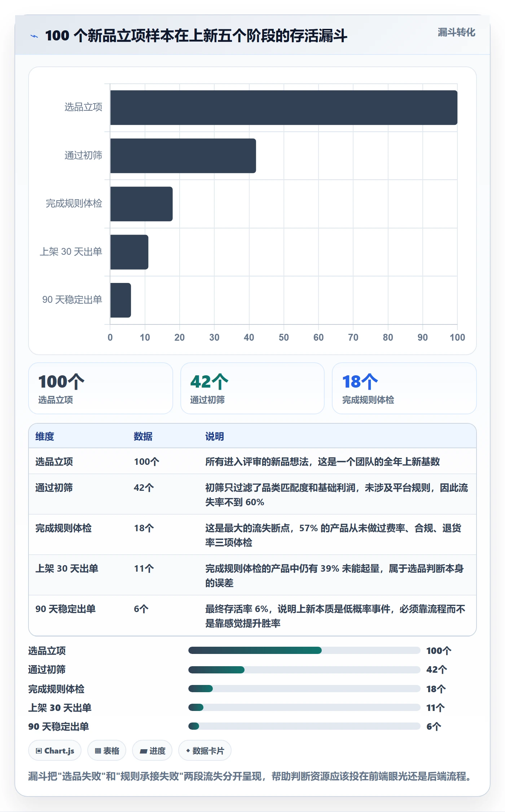This screenshot has height=812, width=505.
Task: Click the 100个 选品立项 data card
Action: click(x=101, y=388)
